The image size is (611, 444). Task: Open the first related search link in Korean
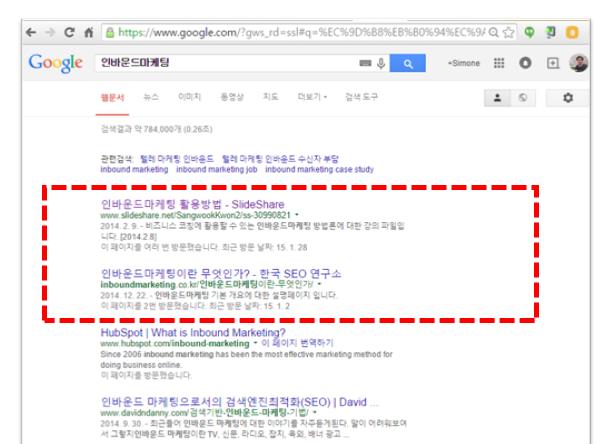coord(177,159)
